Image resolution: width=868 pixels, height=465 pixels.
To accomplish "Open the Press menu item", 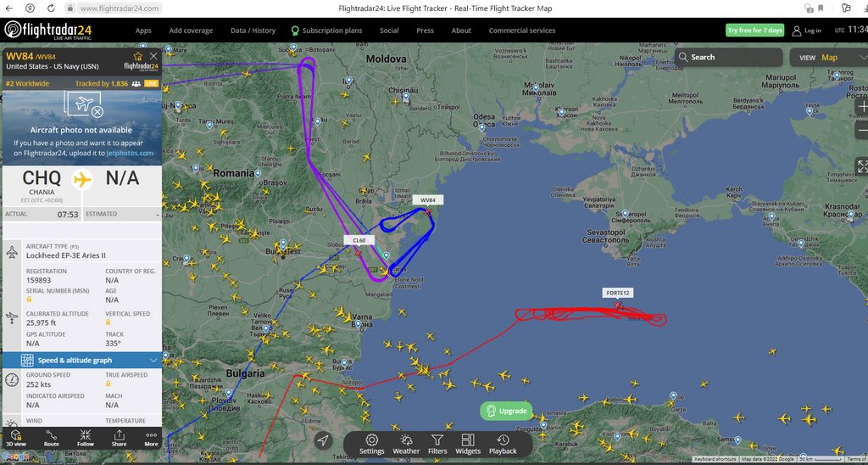I will coord(426,31).
